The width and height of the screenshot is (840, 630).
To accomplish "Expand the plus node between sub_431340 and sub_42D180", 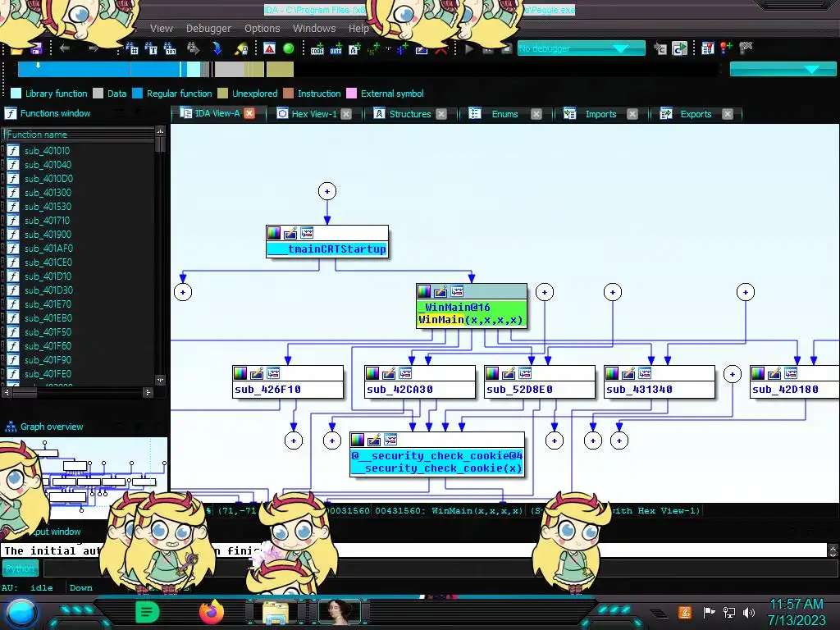I will click(733, 374).
